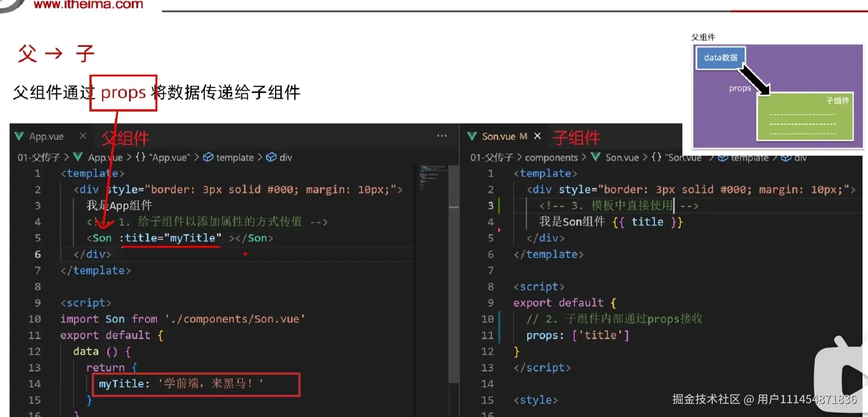Click the Vue file icon in App.vue breadcrumb
Screen dimensions: 868x417
[x=78, y=157]
